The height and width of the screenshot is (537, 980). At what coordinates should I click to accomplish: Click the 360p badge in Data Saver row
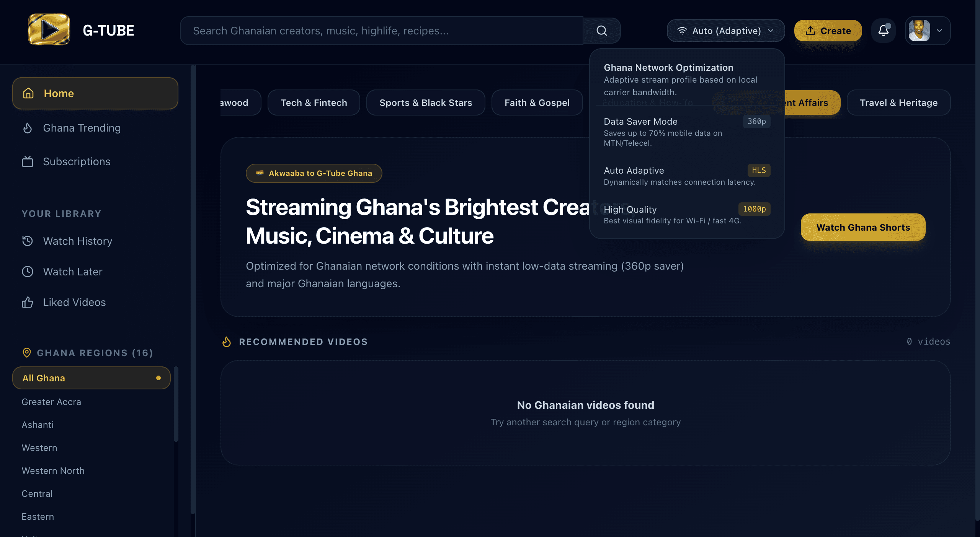[757, 122]
